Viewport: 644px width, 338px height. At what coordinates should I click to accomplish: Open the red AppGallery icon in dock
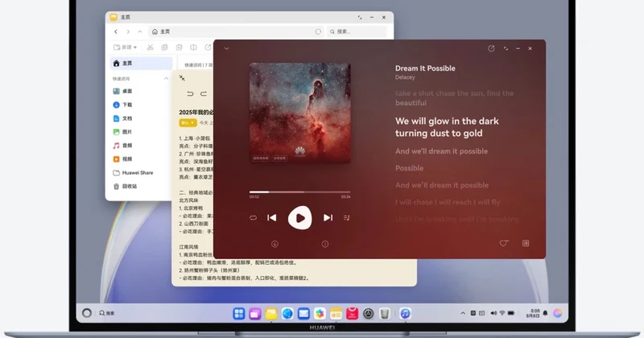pos(352,314)
